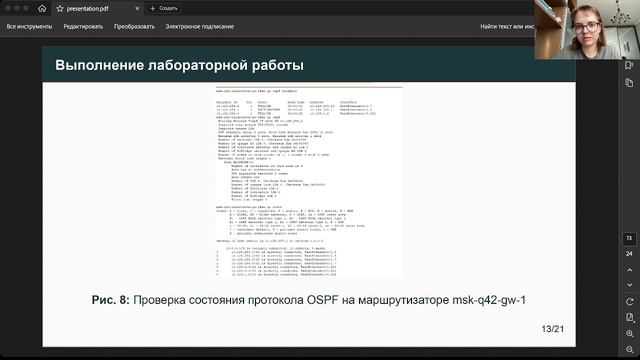The height and width of the screenshot is (360, 640).
Task: Go to the Home icon
Action: pyautogui.click(x=42, y=8)
